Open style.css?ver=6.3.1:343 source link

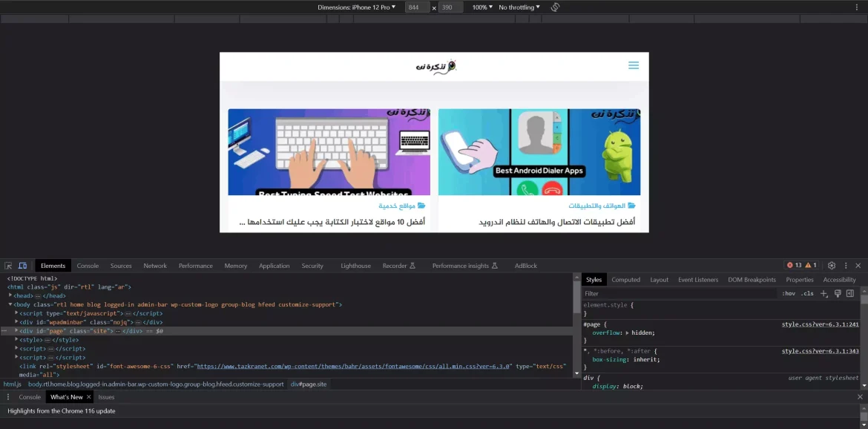point(820,351)
